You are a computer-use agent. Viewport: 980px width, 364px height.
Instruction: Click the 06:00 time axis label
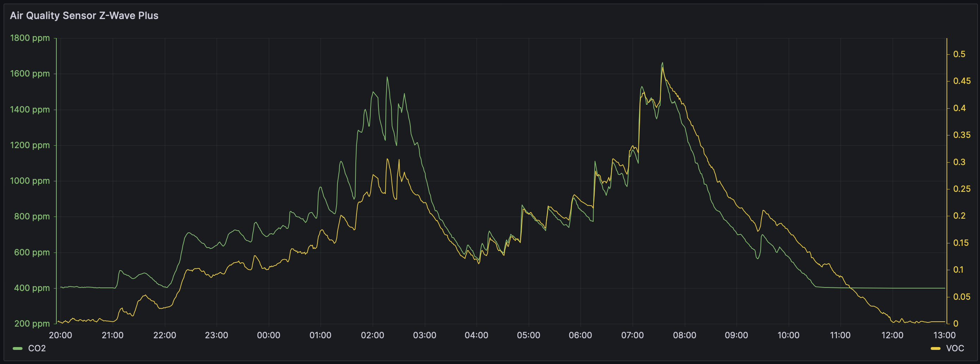pyautogui.click(x=581, y=335)
